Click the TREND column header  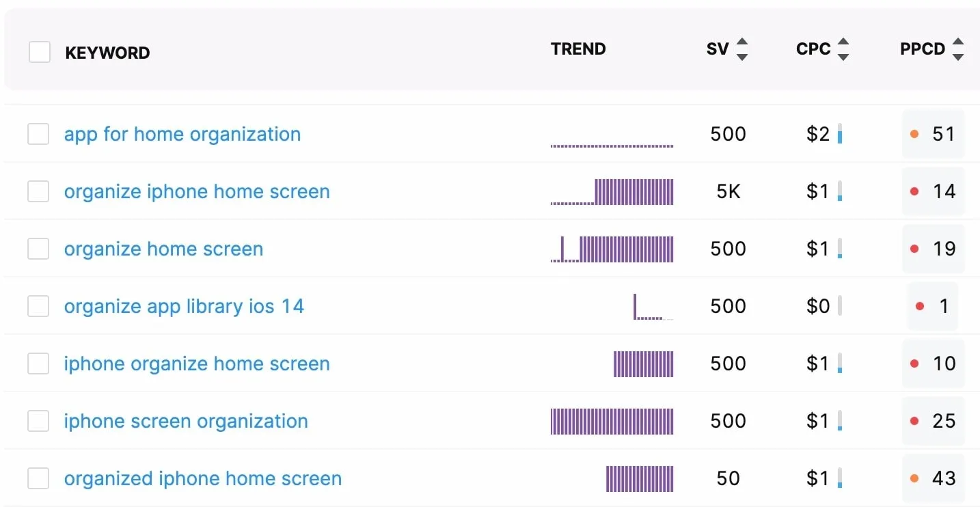(x=577, y=49)
